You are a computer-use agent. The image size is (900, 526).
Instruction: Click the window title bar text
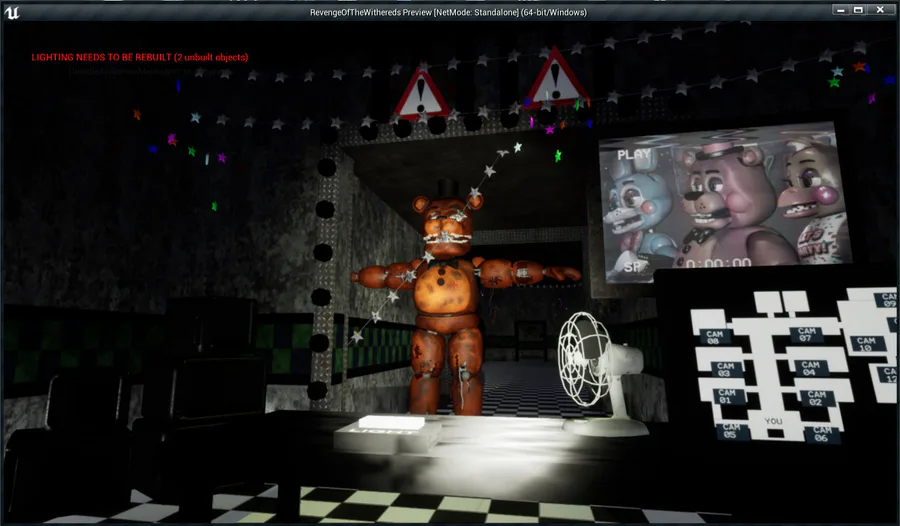448,12
